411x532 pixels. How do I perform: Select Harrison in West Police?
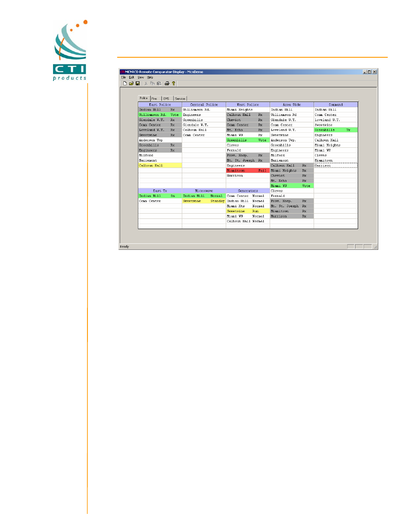[248, 176]
